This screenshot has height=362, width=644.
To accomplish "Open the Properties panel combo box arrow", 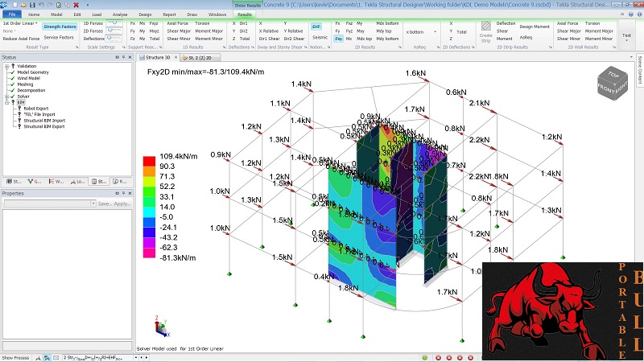I will click(93, 204).
